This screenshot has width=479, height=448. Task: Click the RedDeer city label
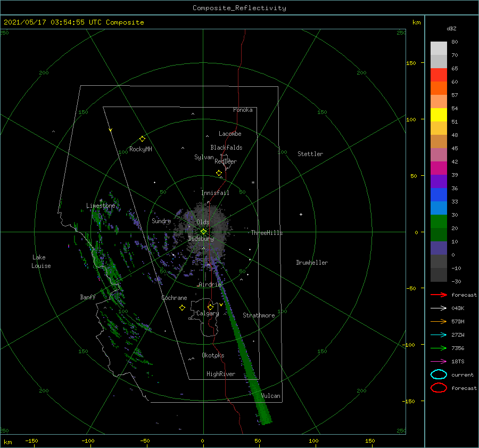tap(226, 161)
